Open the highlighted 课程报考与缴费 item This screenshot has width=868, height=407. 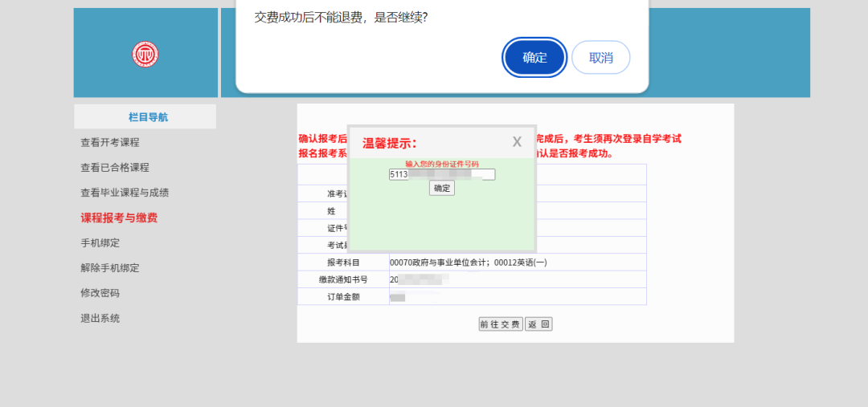click(x=119, y=218)
